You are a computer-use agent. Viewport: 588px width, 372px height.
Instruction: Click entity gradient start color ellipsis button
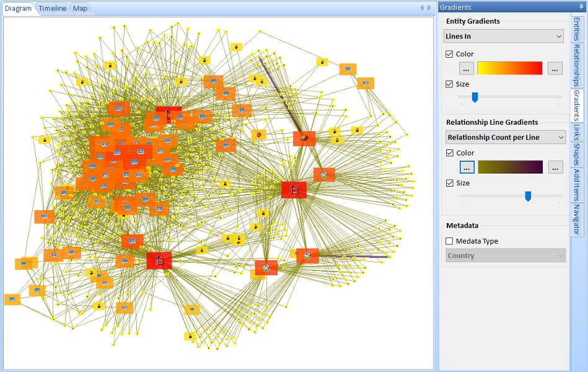(x=467, y=68)
